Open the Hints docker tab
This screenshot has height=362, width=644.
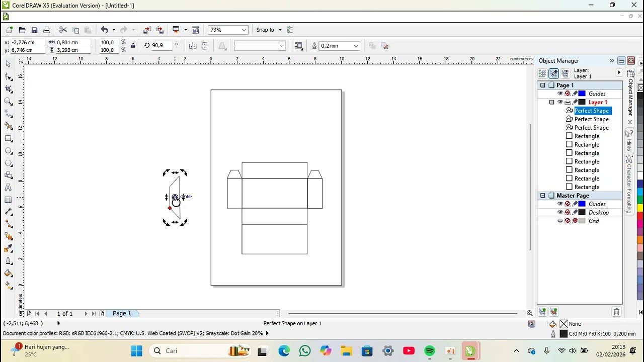click(x=629, y=140)
